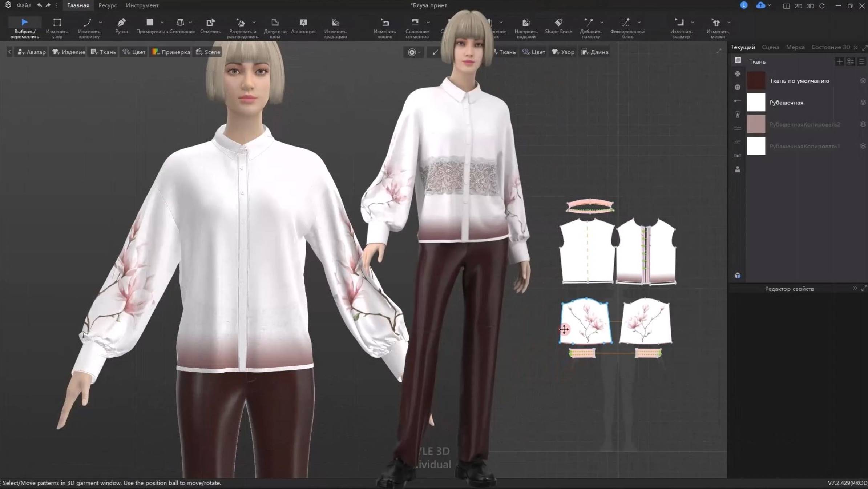This screenshot has height=489, width=868.
Task: Click the Узор button in 2D toolbar
Action: coord(563,52)
